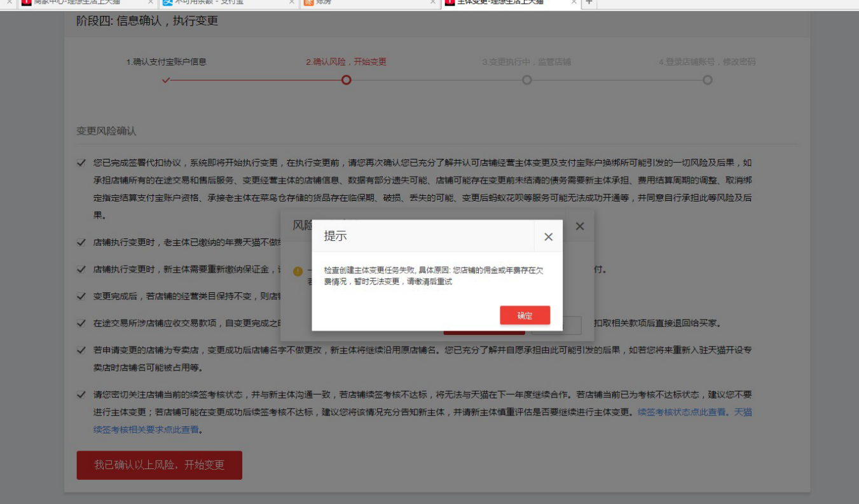Select step label 3.变更执行中，监管店铺
Screen dimensions: 859x504
click(x=526, y=62)
